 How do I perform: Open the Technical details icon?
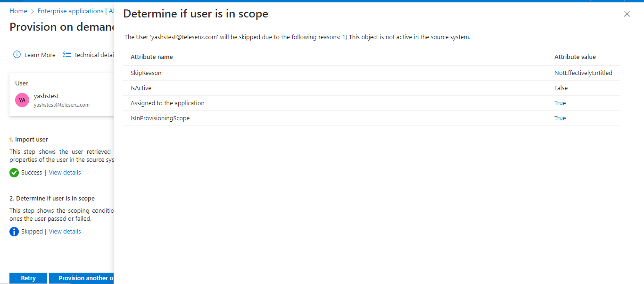click(x=66, y=54)
